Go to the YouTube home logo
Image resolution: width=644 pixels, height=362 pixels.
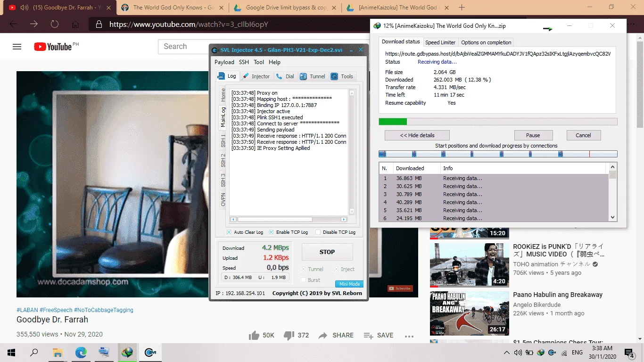pyautogui.click(x=53, y=47)
